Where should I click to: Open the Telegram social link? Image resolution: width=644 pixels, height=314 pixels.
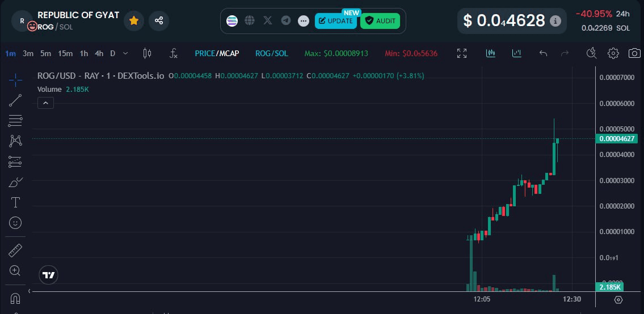click(x=286, y=20)
